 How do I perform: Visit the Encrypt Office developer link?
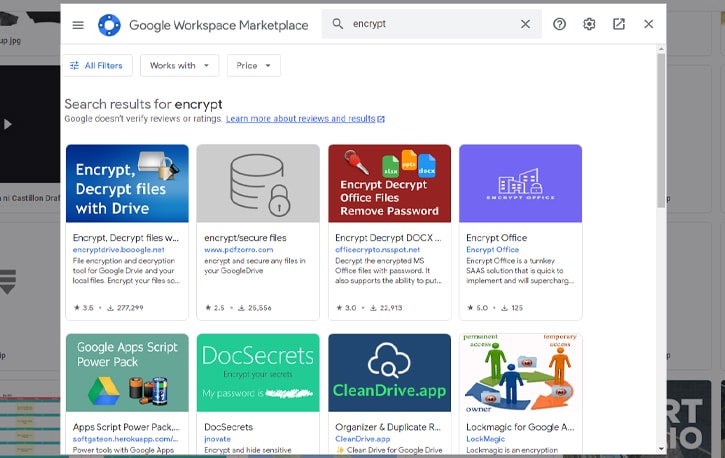click(x=492, y=250)
